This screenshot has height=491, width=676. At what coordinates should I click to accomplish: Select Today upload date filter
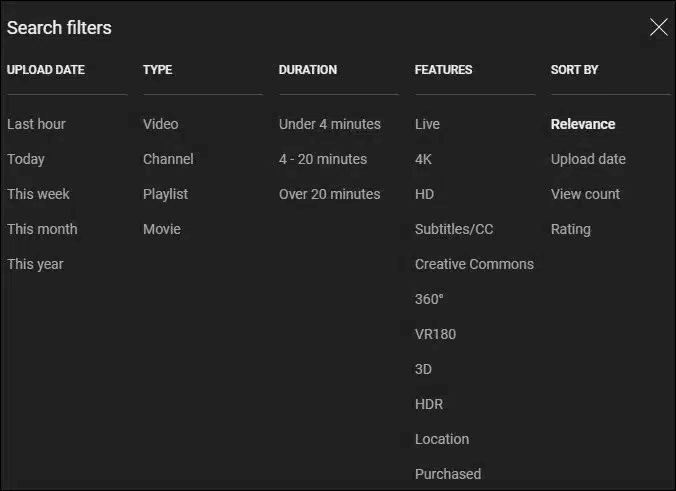pyautogui.click(x=26, y=159)
